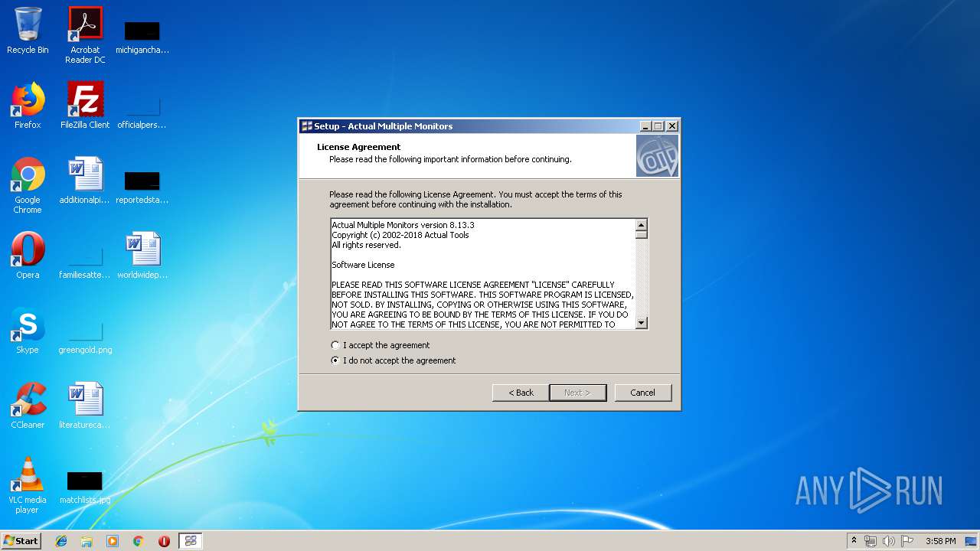Open Opera from the taskbar
This screenshot has width=980, height=551.
coord(164,541)
